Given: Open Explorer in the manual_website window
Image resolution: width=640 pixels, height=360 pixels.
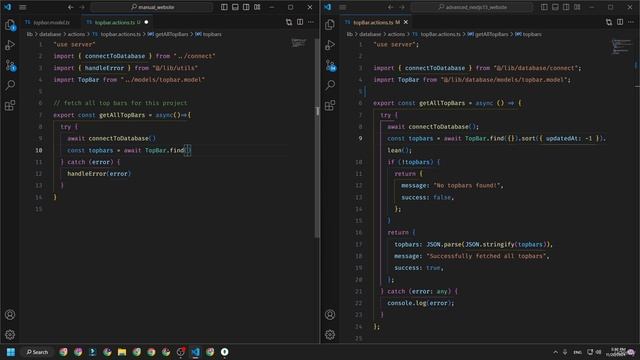Looking at the screenshot, I should click(x=10, y=25).
